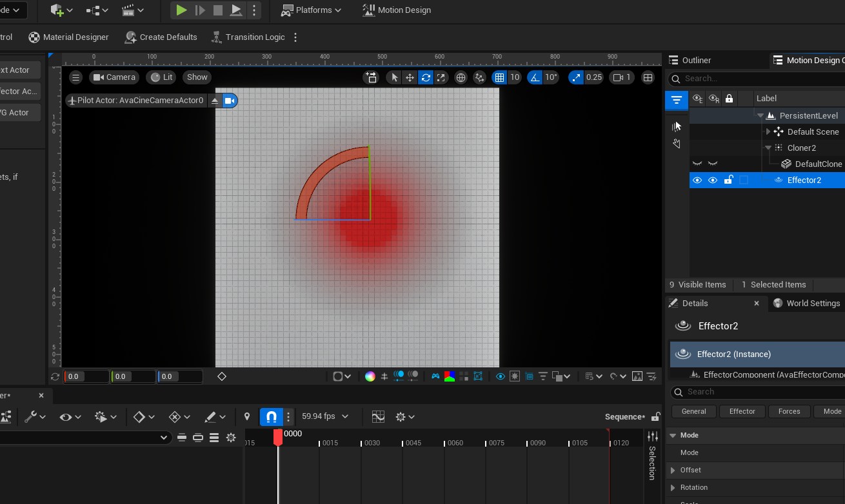This screenshot has width=845, height=504.
Task: Select the rotate gizmo tool
Action: 425,77
